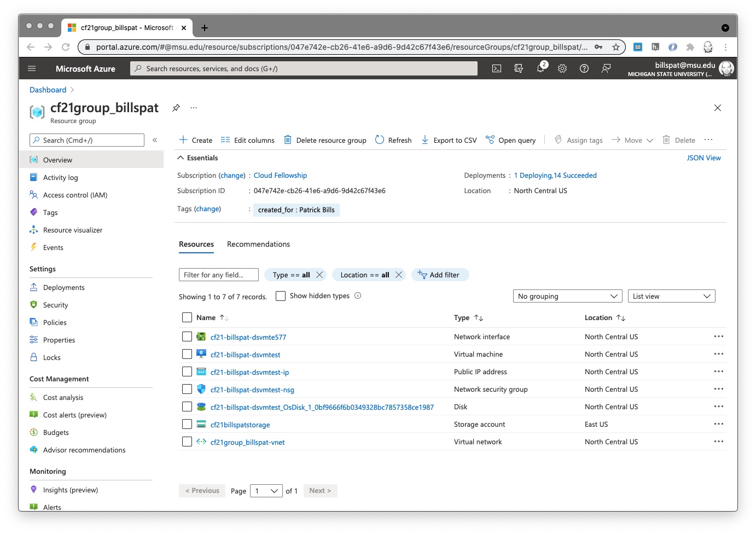
Task: Collapse the left navigation menu
Action: 155,140
